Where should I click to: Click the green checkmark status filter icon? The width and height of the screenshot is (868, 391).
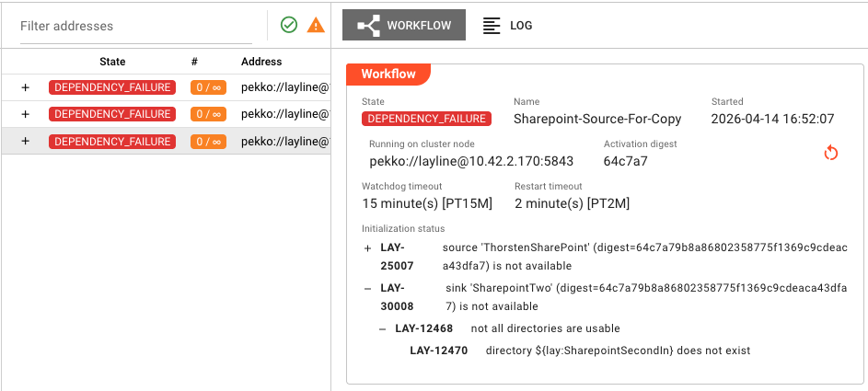pos(289,25)
